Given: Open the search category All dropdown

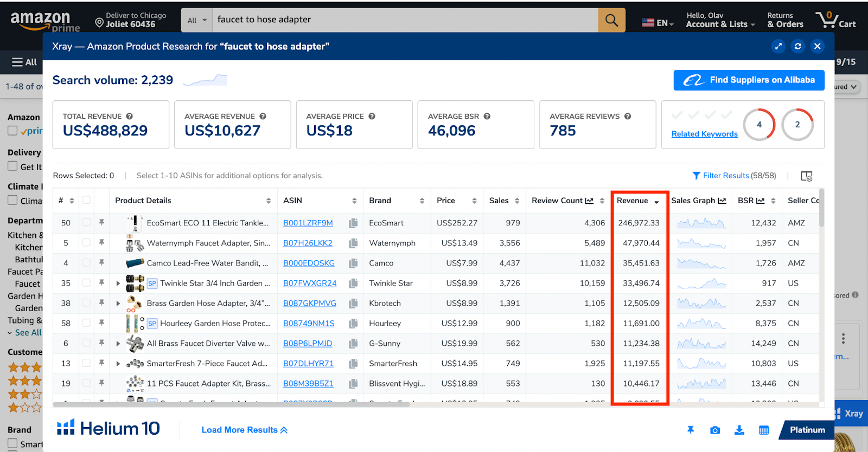Looking at the screenshot, I should (197, 20).
